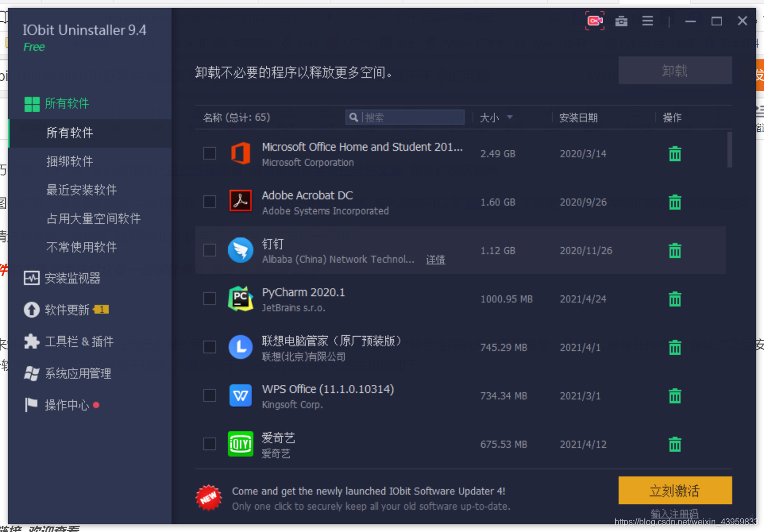The width and height of the screenshot is (764, 532).
Task: Click the 操作 column header
Action: (x=672, y=118)
